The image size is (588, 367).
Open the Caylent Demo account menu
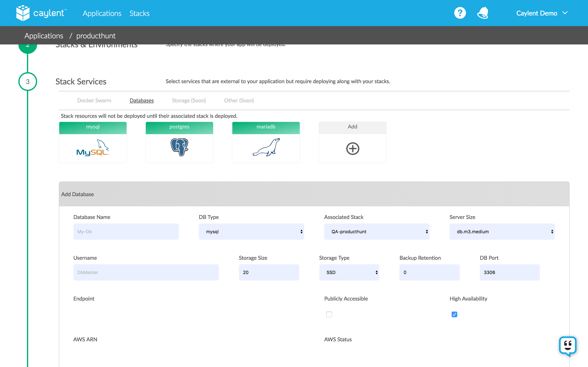click(x=542, y=13)
